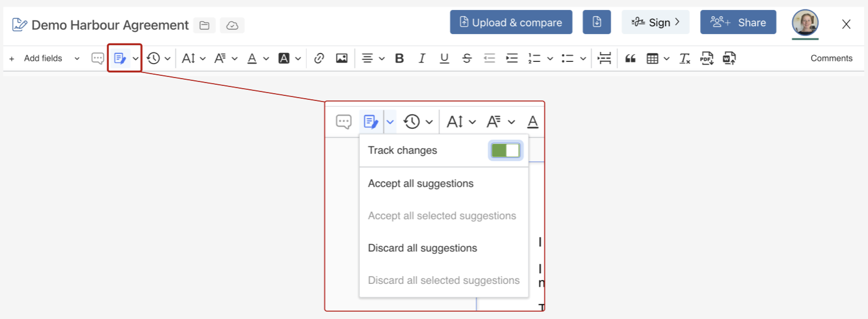The width and height of the screenshot is (868, 319).
Task: Apply block quote formatting
Action: click(630, 58)
